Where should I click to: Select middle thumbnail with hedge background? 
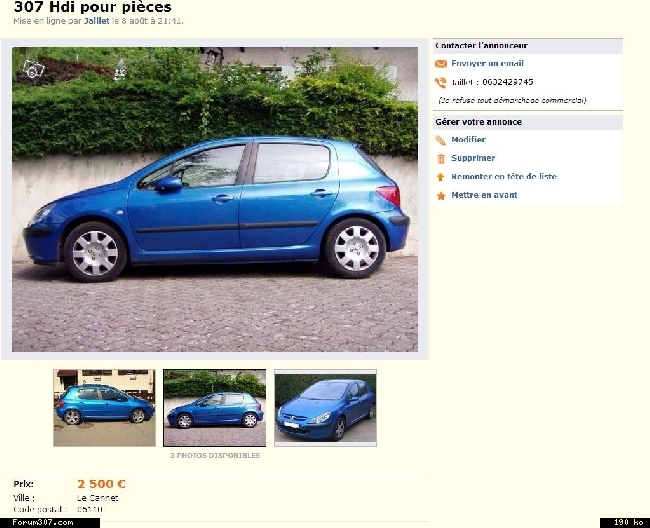214,408
